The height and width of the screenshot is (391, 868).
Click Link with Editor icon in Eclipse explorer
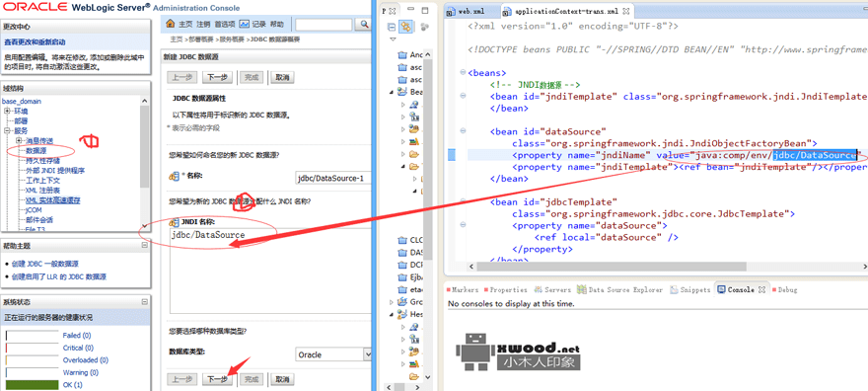pos(406,27)
